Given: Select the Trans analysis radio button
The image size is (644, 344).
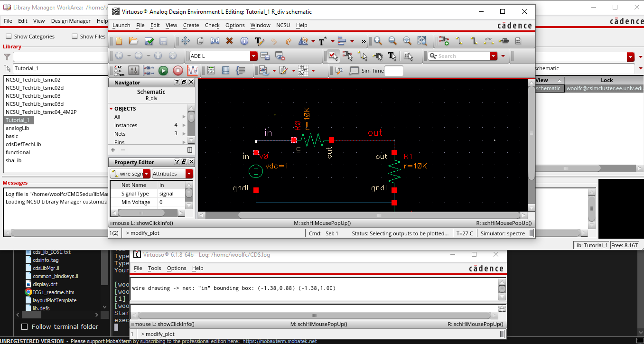Looking at the screenshot, I should click(x=115, y=74).
